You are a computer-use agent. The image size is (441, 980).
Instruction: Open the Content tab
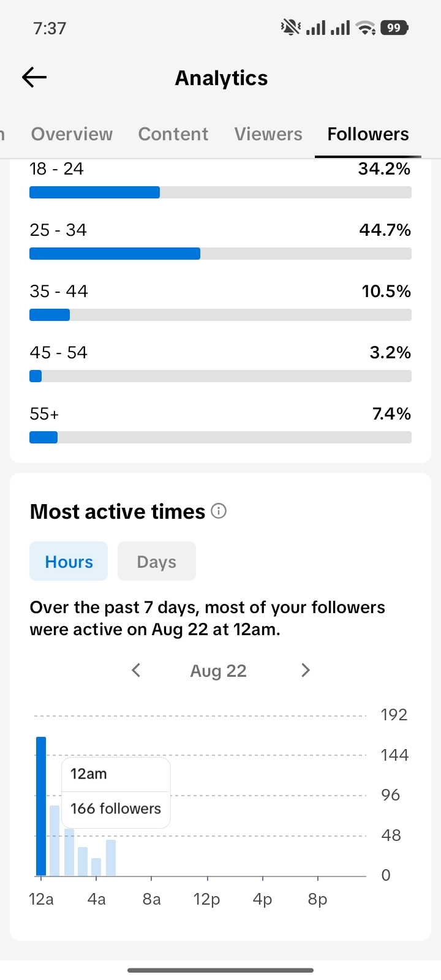point(173,134)
